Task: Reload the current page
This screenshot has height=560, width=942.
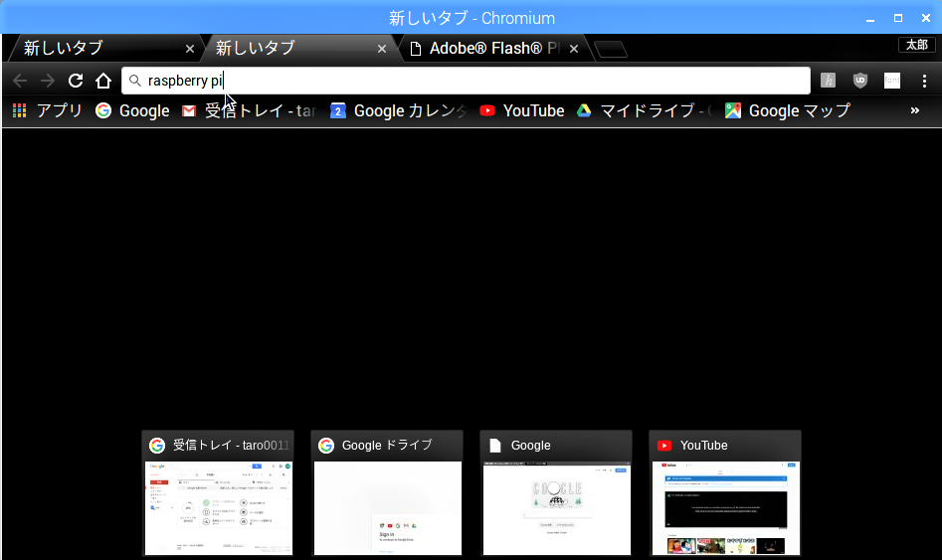Action: [75, 81]
